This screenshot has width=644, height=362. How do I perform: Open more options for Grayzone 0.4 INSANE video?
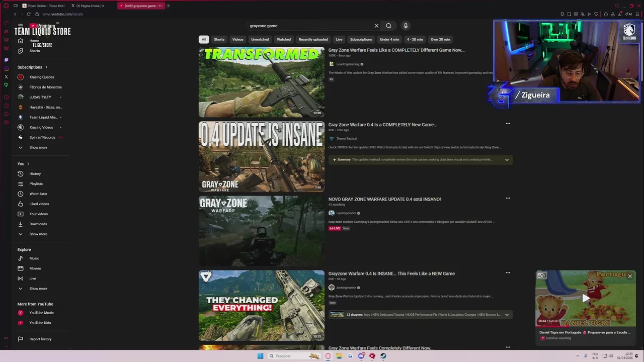coord(508,273)
